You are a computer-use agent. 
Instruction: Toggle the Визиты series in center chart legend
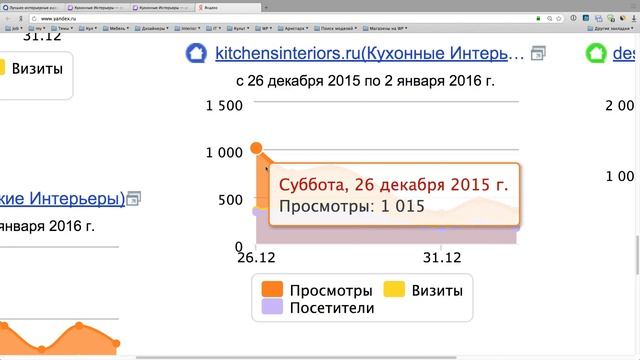[x=423, y=290]
